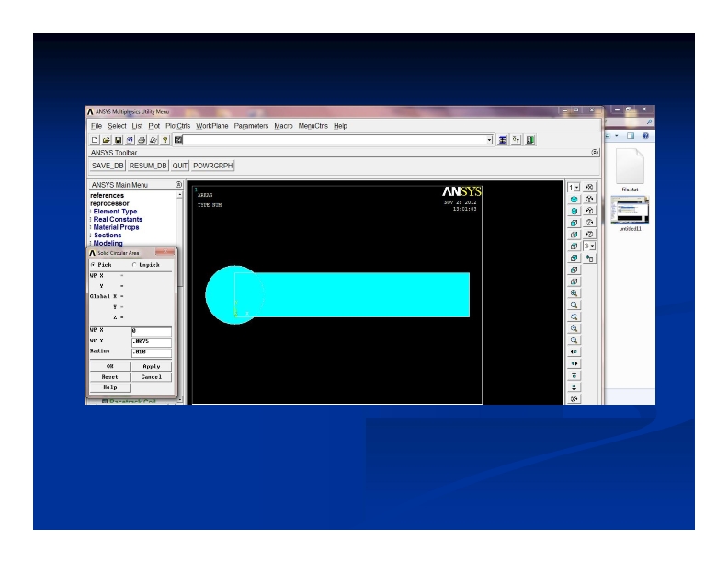Select the Pick radio button
The width and height of the screenshot is (728, 563).
[93, 264]
